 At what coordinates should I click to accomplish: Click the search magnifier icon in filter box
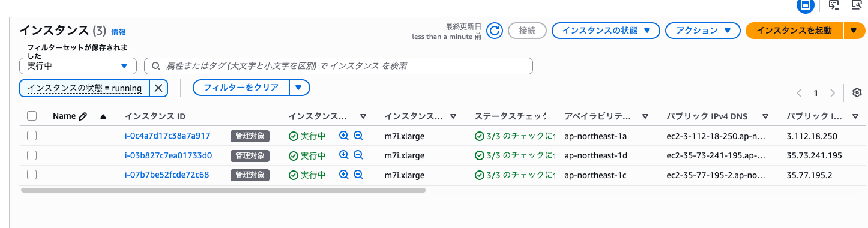point(156,66)
